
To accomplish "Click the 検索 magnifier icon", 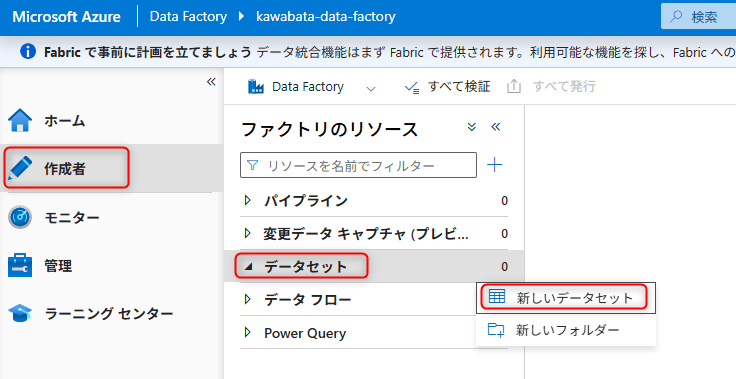I will click(x=675, y=17).
